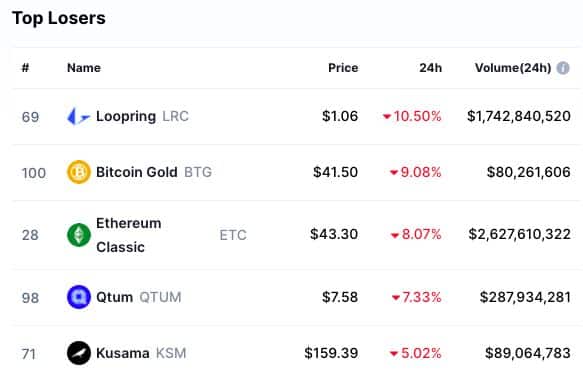Click Qtum's red down-arrow change indicator
The width and height of the screenshot is (583, 370).
pyautogui.click(x=396, y=297)
